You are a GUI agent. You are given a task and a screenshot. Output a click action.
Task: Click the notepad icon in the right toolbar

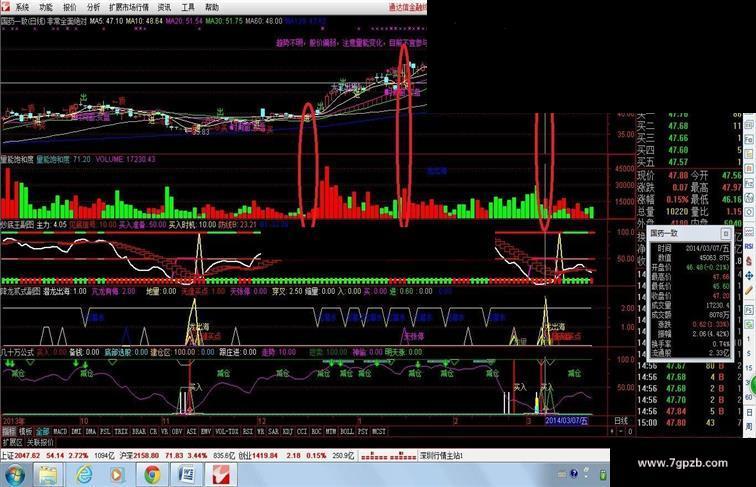tap(749, 154)
